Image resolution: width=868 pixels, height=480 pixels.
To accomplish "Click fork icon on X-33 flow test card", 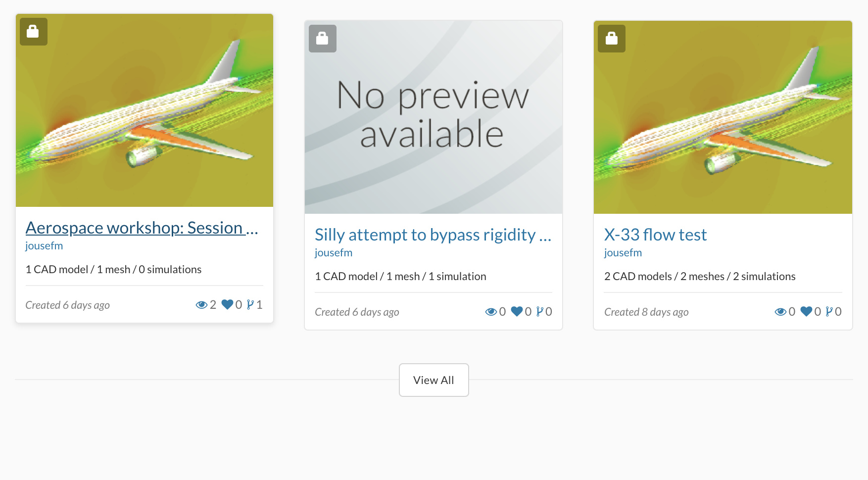I will pos(829,312).
